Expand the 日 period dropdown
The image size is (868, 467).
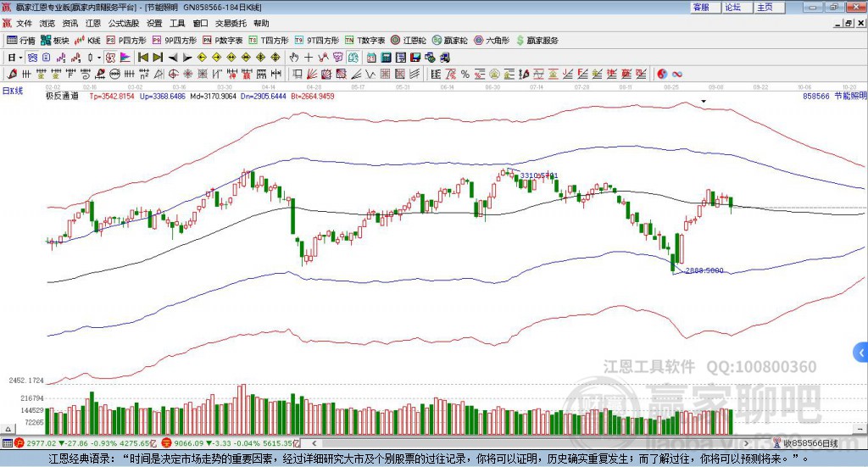pos(20,58)
